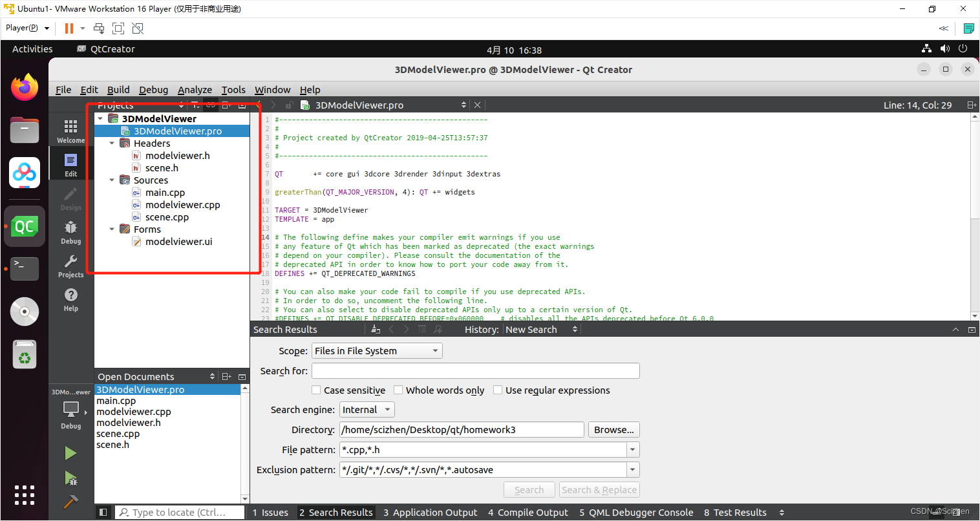Open File pattern dropdown arrow
This screenshot has width=980, height=521.
(x=633, y=450)
